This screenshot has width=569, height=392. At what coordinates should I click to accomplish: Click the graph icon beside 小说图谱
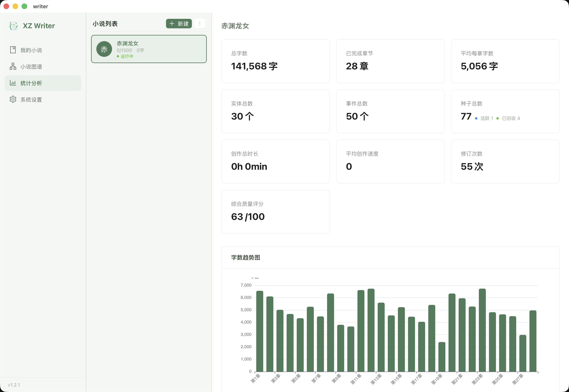[x=13, y=66]
